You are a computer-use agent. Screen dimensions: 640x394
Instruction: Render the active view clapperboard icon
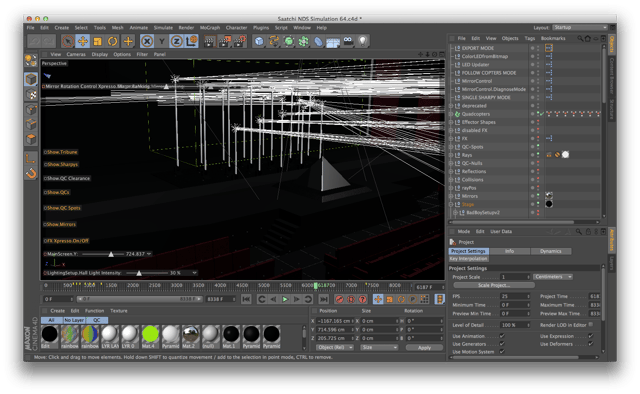click(x=210, y=41)
